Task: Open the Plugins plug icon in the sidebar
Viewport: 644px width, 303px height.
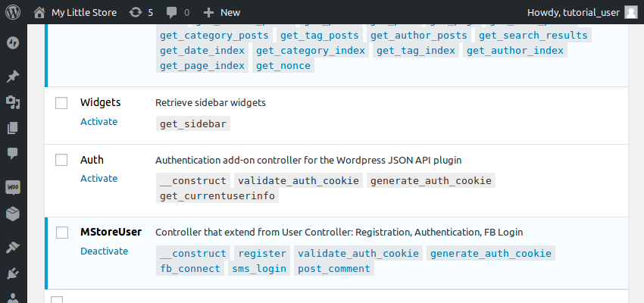Action: pyautogui.click(x=13, y=273)
